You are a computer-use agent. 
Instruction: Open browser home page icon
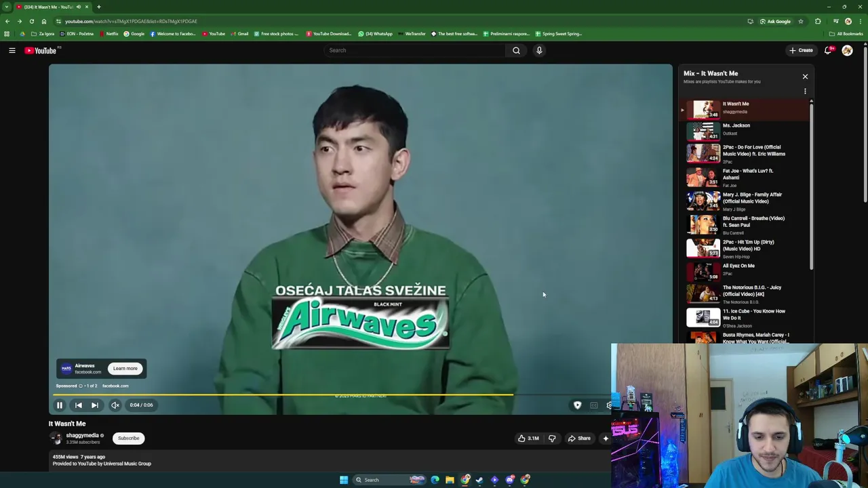tap(44, 22)
